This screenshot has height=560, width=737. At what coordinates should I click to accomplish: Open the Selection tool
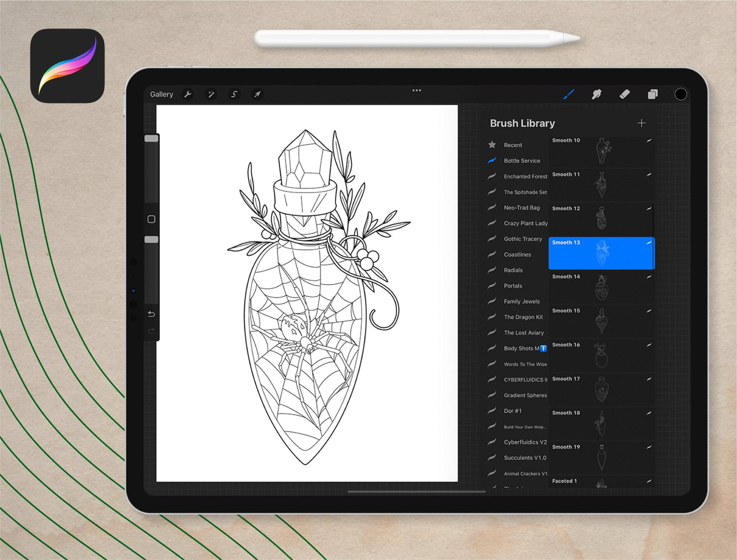(x=234, y=94)
